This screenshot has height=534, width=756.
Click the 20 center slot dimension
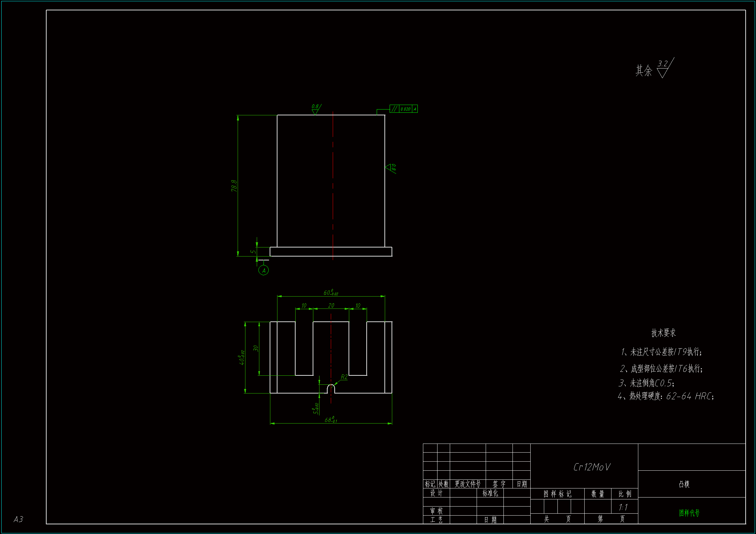(x=331, y=306)
